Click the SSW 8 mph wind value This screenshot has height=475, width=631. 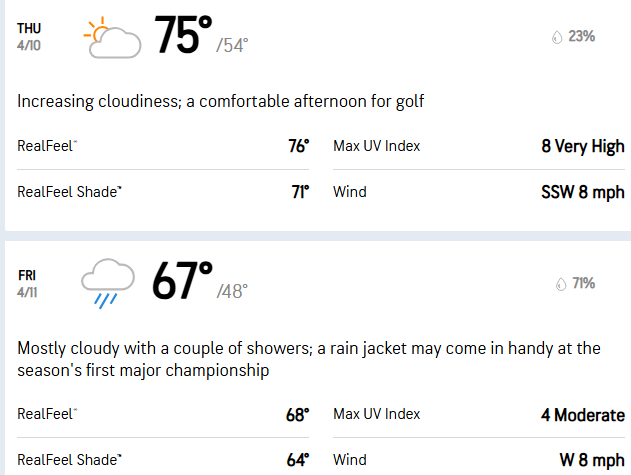tap(583, 192)
